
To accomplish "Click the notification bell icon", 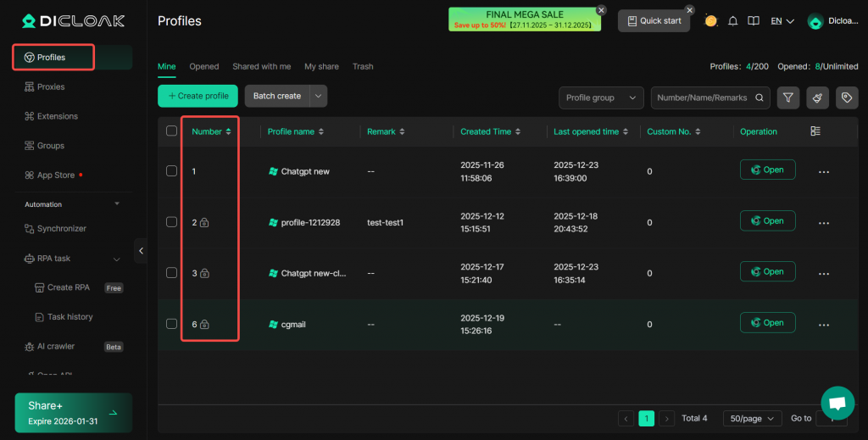I will click(732, 21).
